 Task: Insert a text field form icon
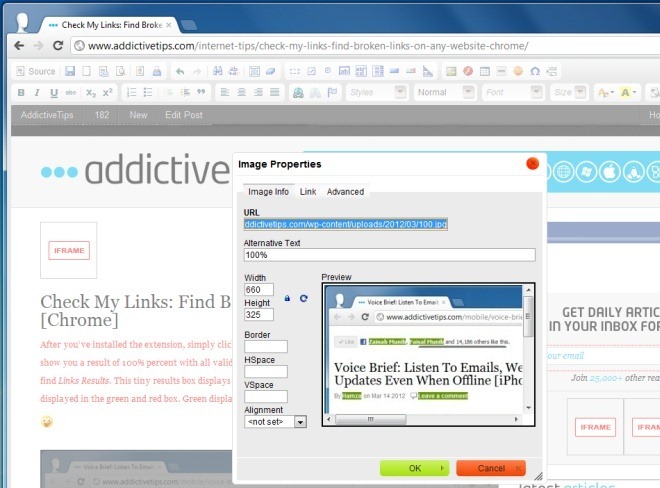tap(344, 71)
